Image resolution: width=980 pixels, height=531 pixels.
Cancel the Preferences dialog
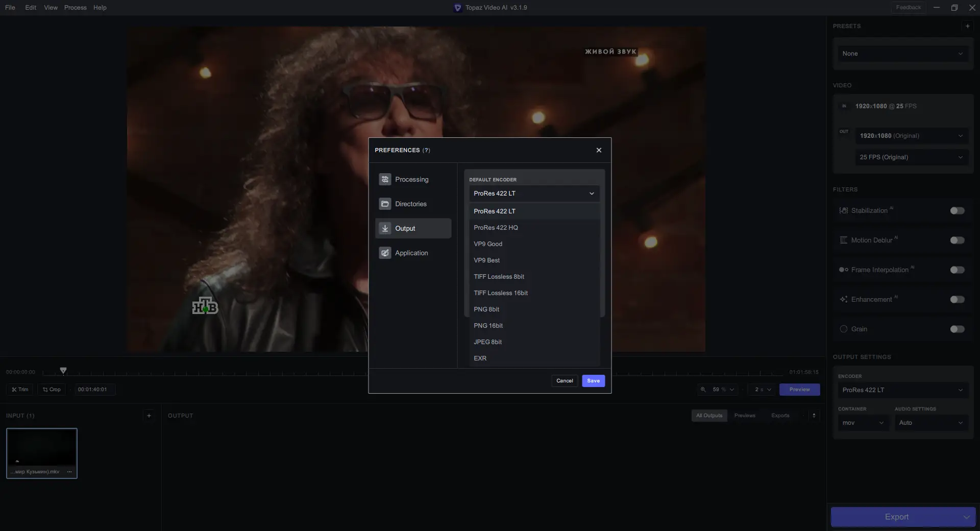565,381
